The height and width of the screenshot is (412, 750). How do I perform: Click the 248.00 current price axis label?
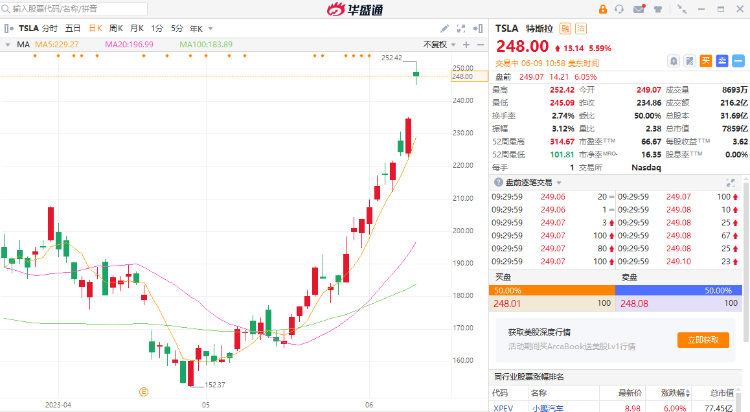coord(469,77)
